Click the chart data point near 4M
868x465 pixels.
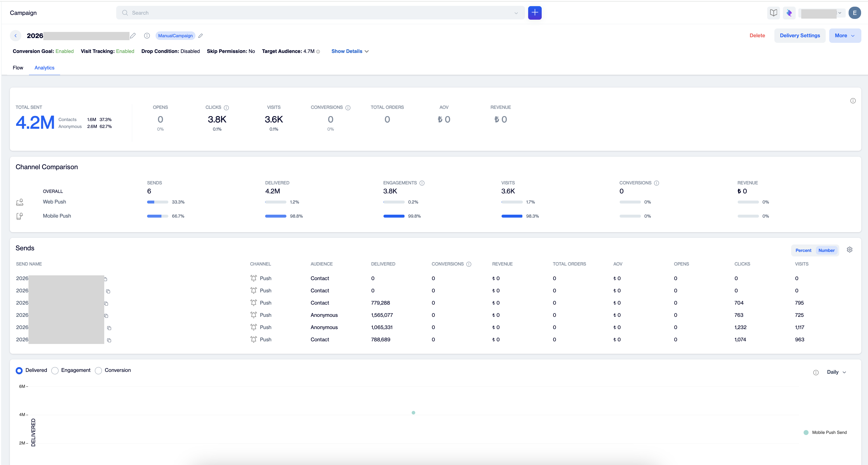(414, 413)
